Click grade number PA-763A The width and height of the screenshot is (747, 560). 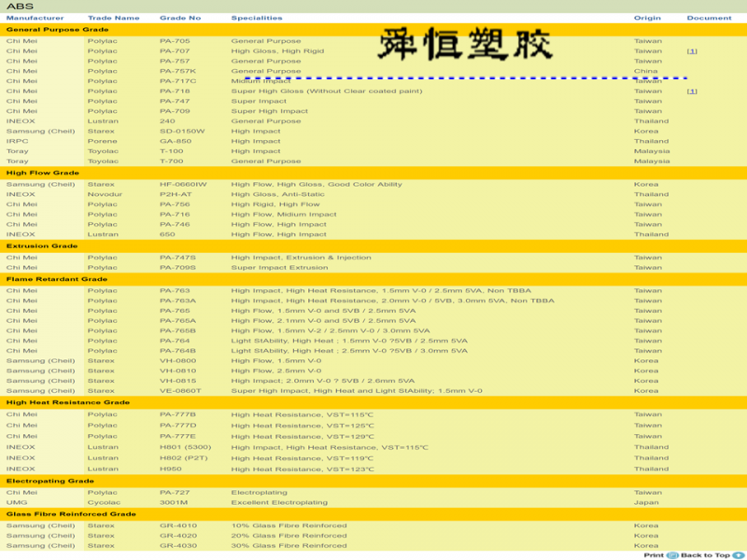pyautogui.click(x=177, y=301)
